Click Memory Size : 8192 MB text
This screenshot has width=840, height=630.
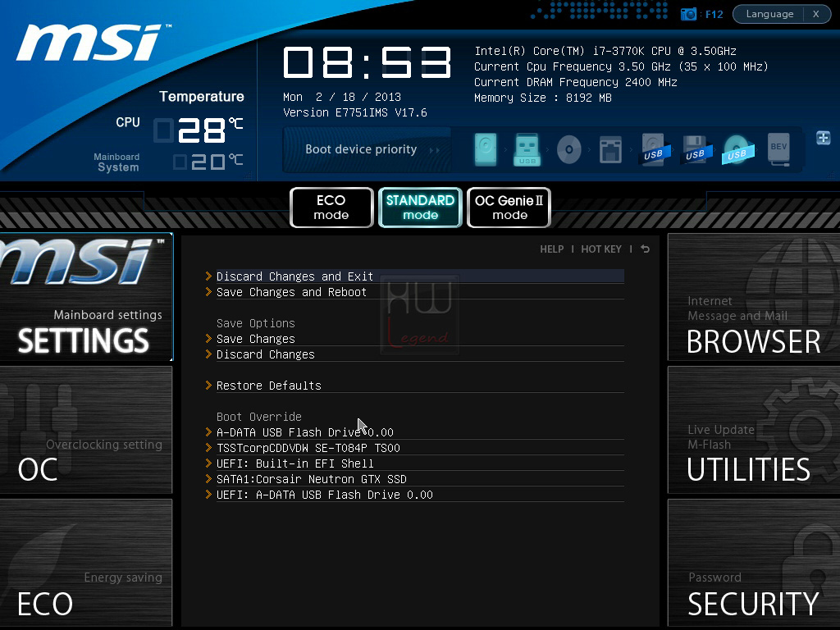543,98
